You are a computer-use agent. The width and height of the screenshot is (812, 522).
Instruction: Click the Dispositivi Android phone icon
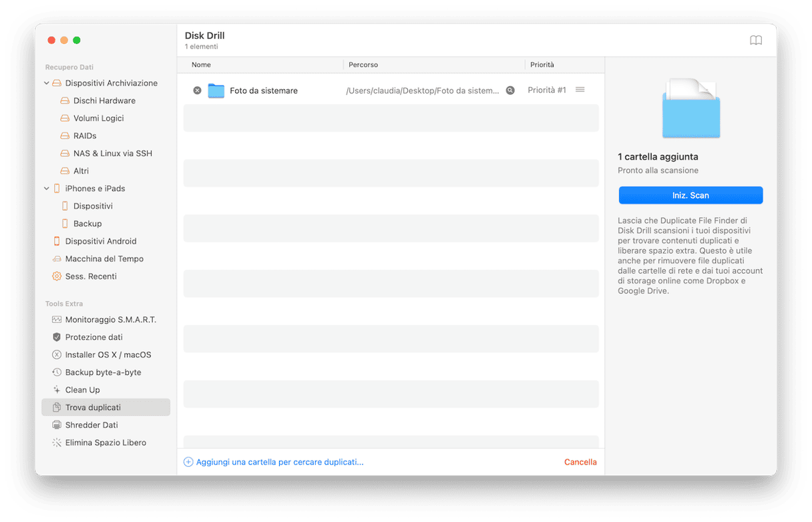coord(57,241)
